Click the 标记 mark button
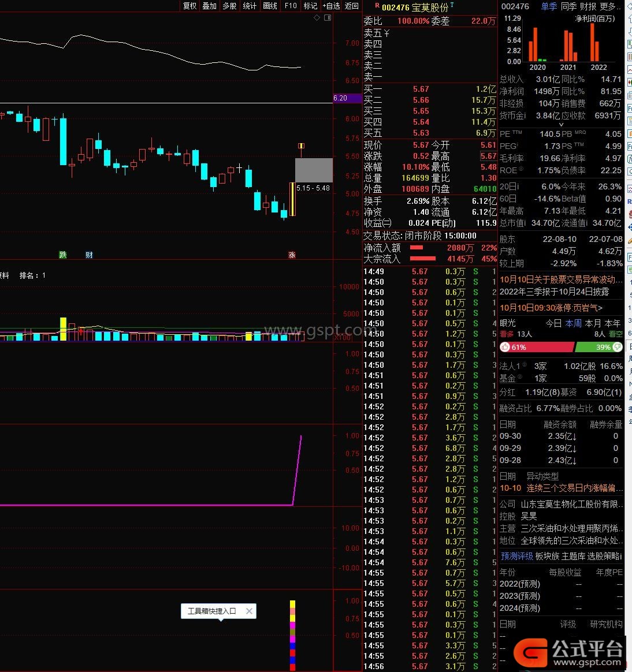 coord(310,6)
